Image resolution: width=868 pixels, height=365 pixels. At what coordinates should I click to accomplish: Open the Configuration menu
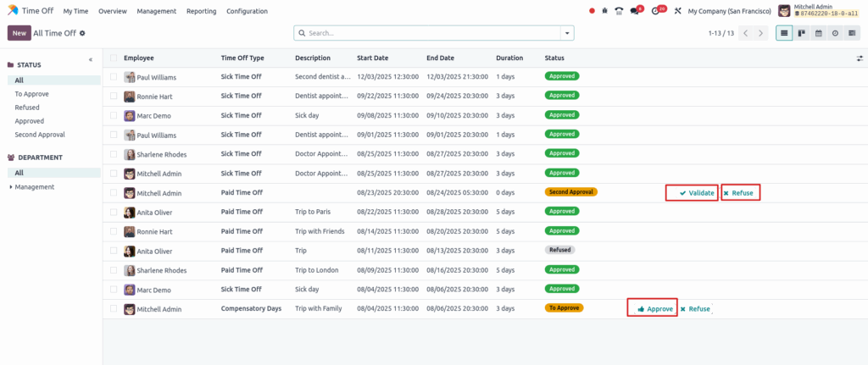tap(247, 11)
